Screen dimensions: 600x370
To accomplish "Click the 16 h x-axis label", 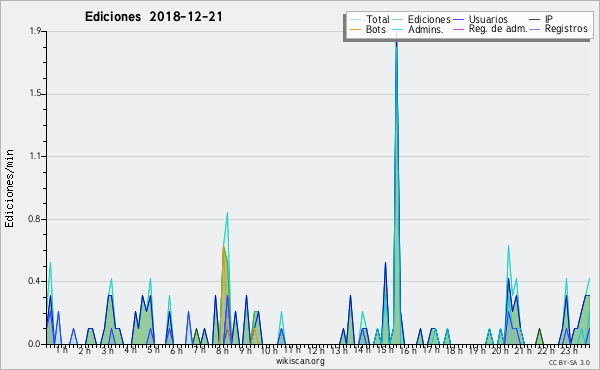I will click(x=408, y=350).
